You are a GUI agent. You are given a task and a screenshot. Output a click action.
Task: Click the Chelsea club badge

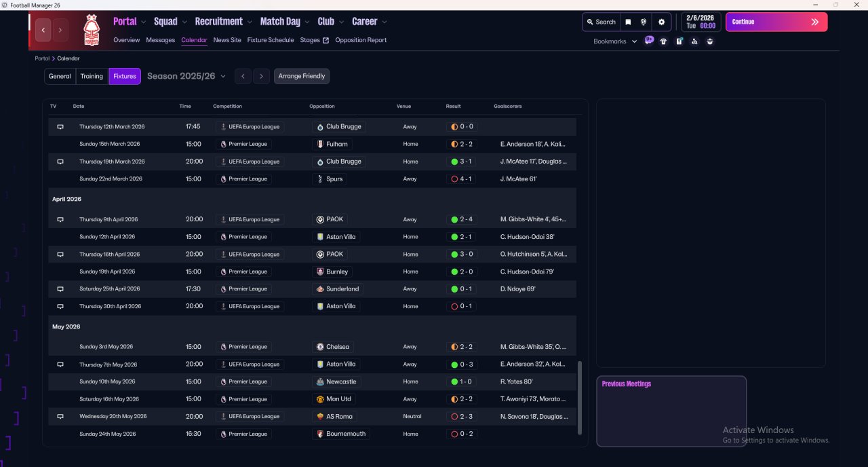(x=320, y=347)
